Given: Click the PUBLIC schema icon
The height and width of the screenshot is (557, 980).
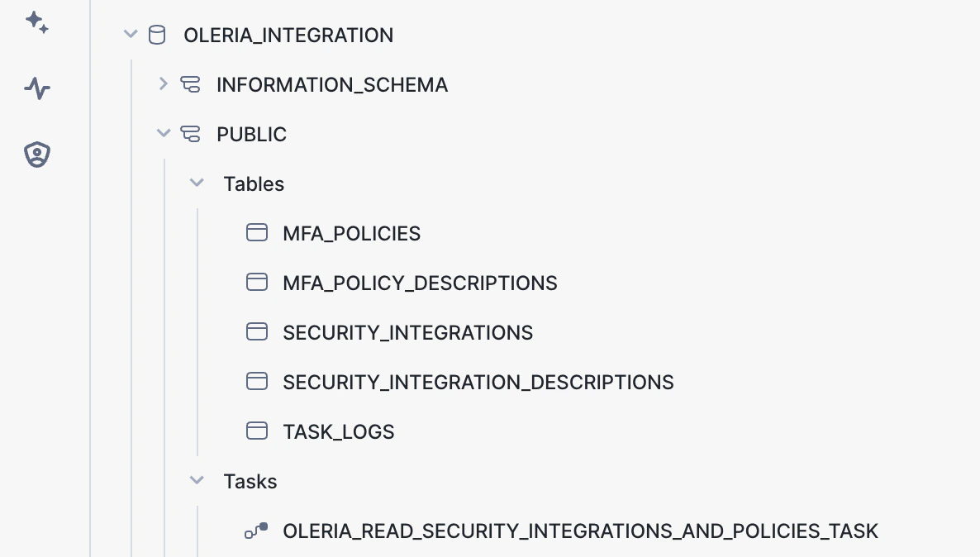Looking at the screenshot, I should 190,134.
